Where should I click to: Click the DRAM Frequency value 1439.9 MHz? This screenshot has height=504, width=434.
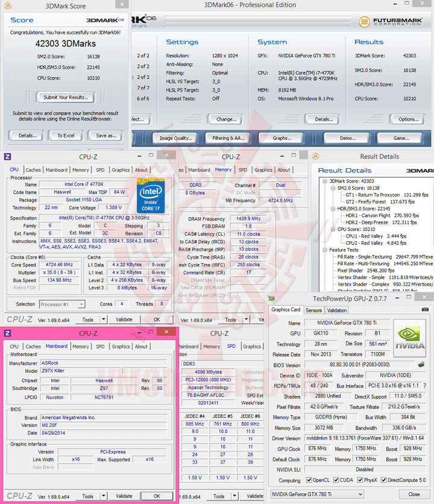click(248, 219)
